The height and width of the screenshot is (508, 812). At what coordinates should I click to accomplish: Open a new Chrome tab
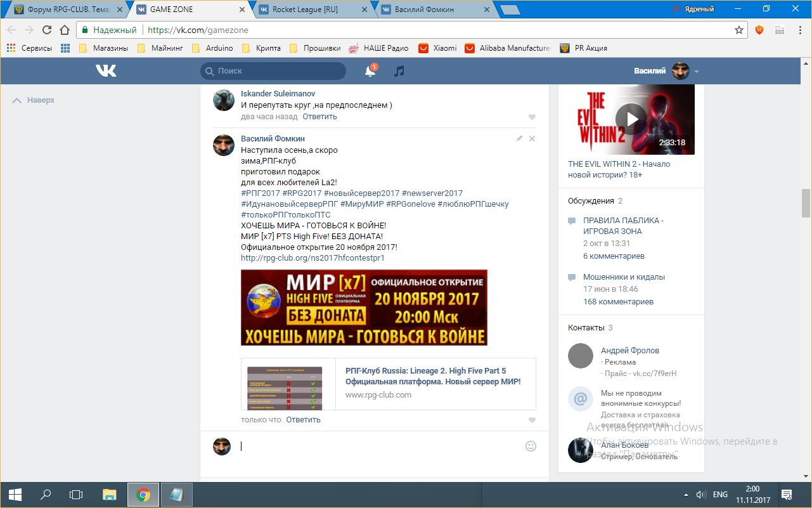point(509,10)
